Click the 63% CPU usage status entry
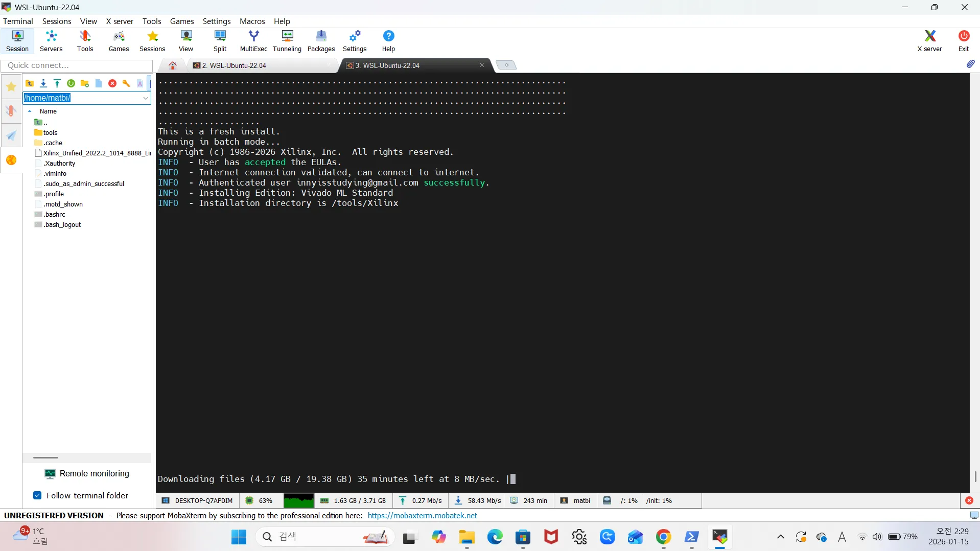Viewport: 980px width, 551px height. click(x=259, y=501)
